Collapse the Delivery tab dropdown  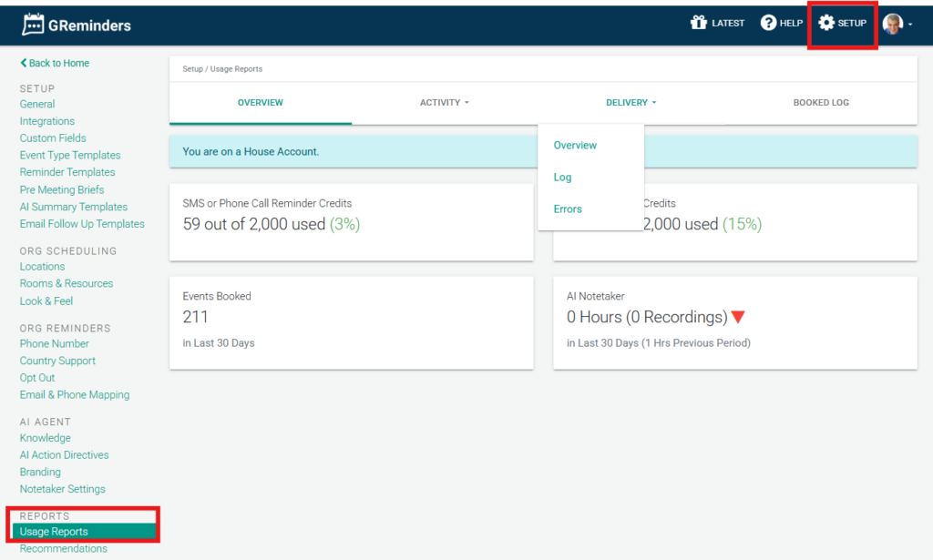[x=631, y=103]
